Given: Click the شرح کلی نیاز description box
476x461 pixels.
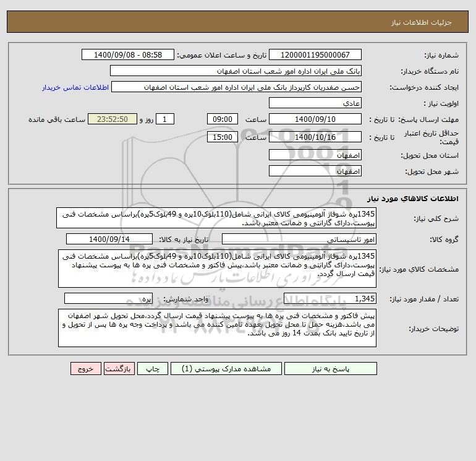Looking at the screenshot, I should (216, 218).
